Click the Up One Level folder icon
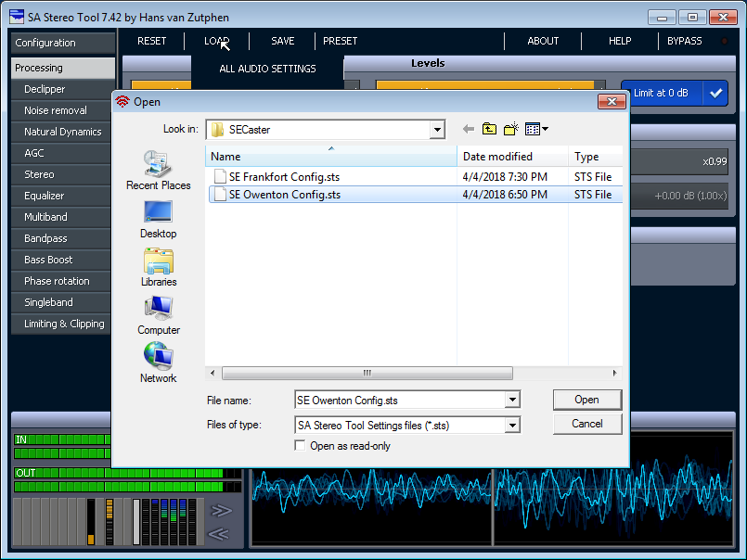This screenshot has height=560, width=747. click(x=489, y=129)
